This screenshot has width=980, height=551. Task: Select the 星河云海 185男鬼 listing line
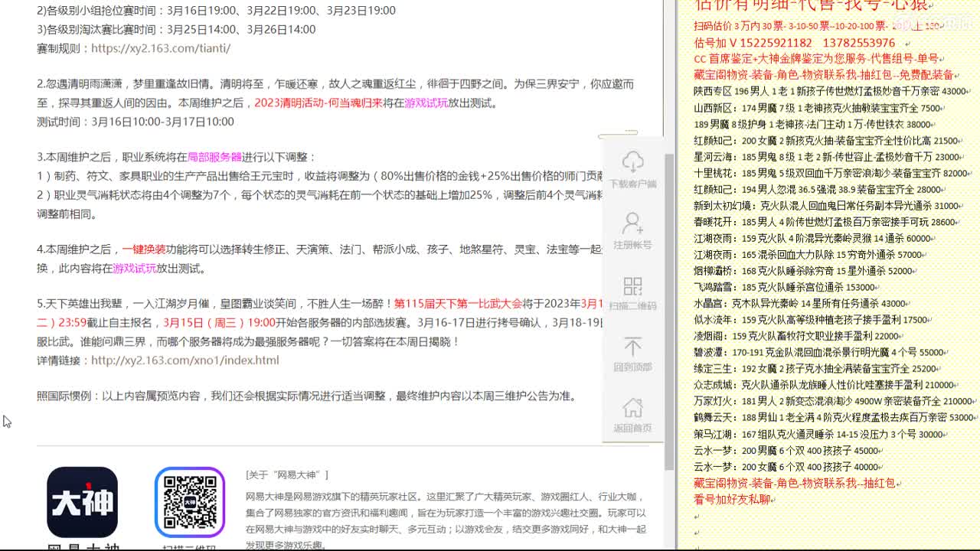(829, 157)
